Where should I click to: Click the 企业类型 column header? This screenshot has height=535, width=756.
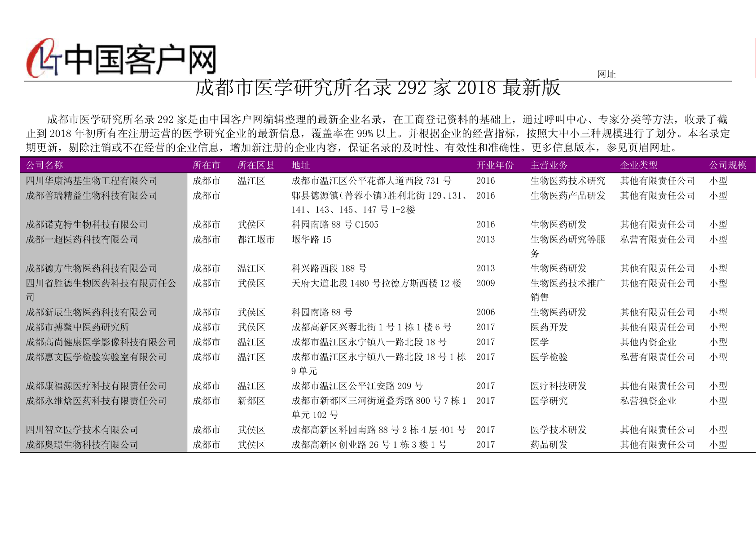tap(639, 165)
